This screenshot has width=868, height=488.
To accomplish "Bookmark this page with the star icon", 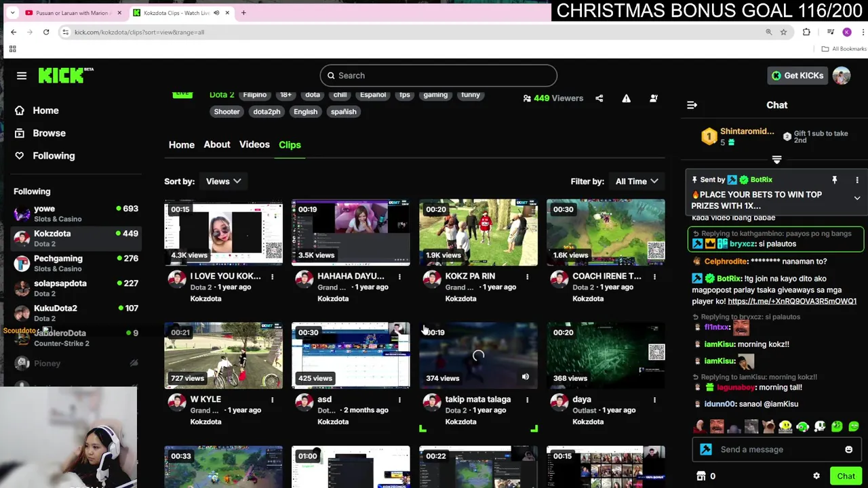I will pyautogui.click(x=783, y=32).
